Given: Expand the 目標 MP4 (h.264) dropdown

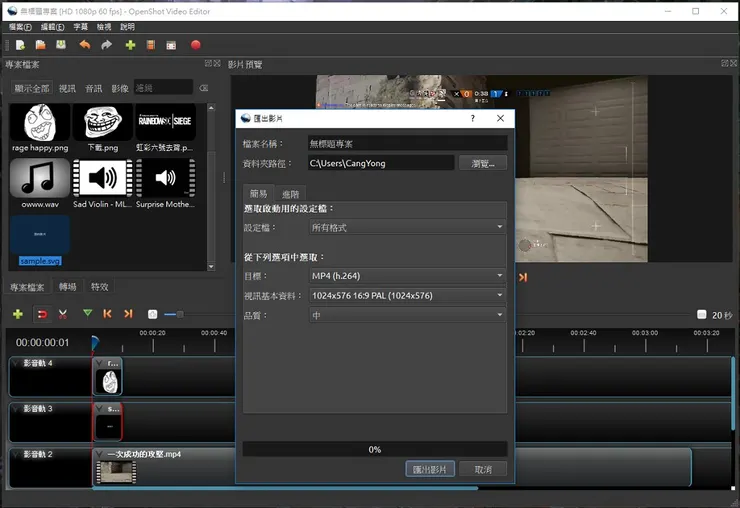Looking at the screenshot, I should [405, 275].
